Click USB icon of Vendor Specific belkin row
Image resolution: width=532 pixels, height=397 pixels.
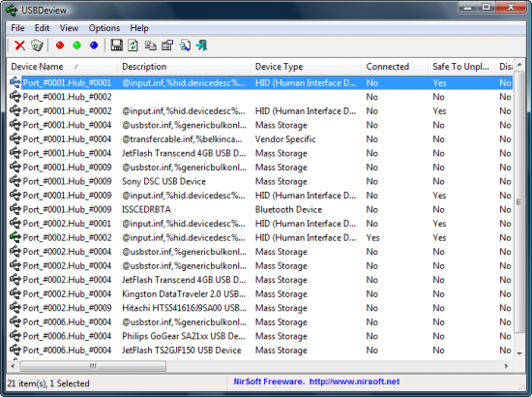(x=15, y=138)
